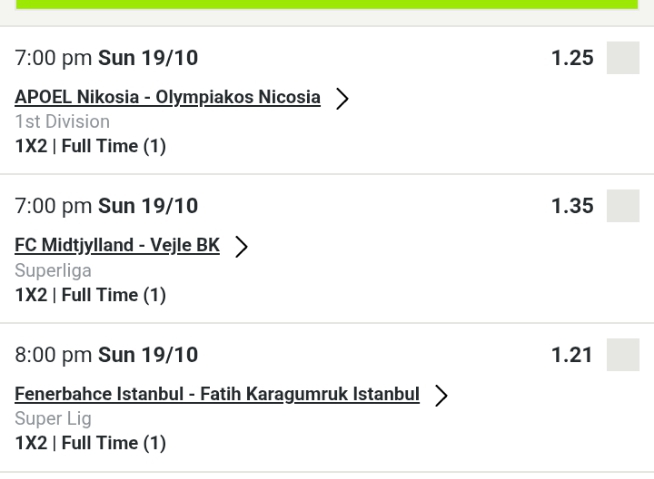Open Fenerbahce Istanbul - Fatih Karagumruk Istanbul link

click(x=216, y=394)
